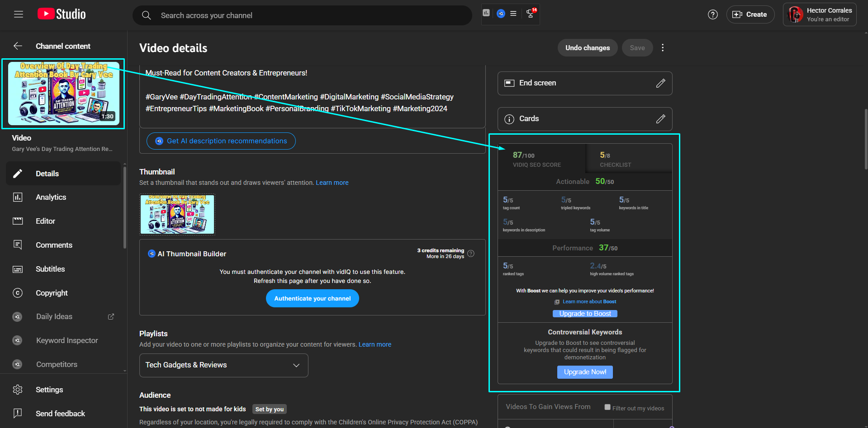The width and height of the screenshot is (868, 428).
Task: Click the Hector Corrales account avatar
Action: pyautogui.click(x=796, y=14)
